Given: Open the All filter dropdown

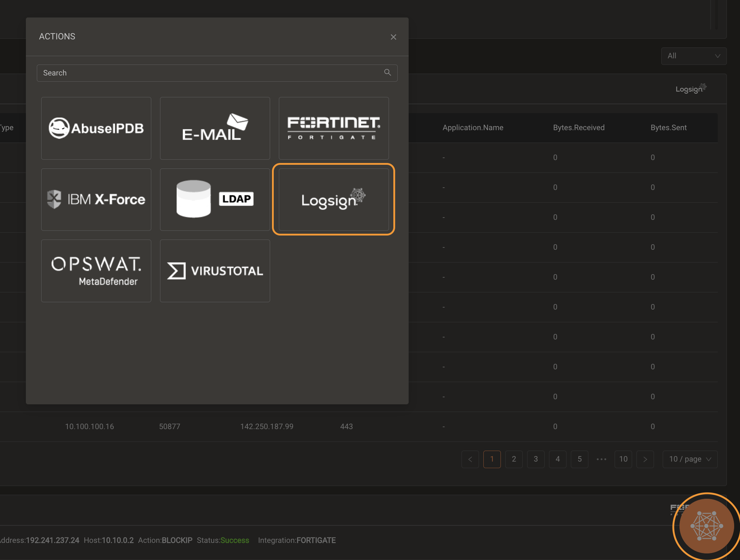Looking at the screenshot, I should click(x=694, y=56).
